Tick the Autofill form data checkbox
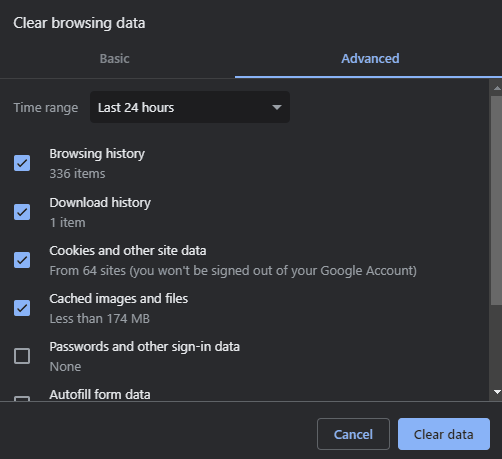This screenshot has width=502, height=459. [x=22, y=399]
